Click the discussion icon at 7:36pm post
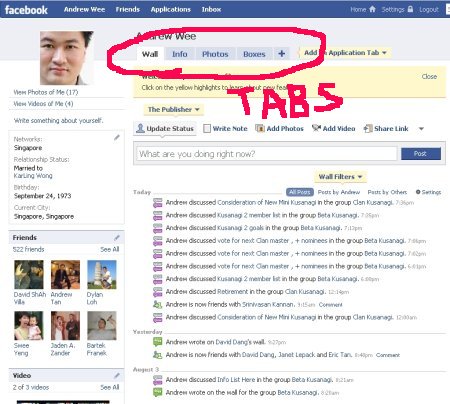Image resolution: width=450 pixels, height=404 pixels. click(x=157, y=203)
